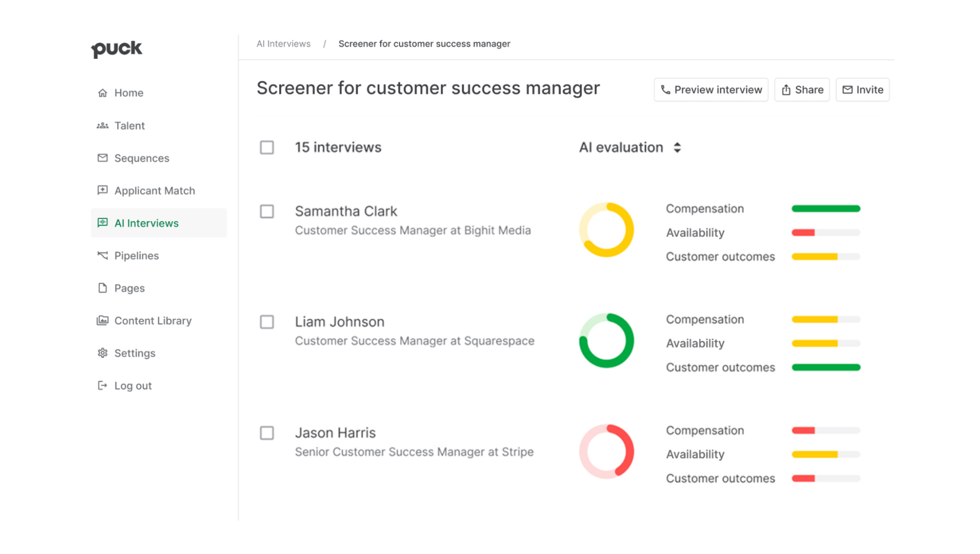This screenshot has height=554, width=980.
Task: Click Samantha Clark's yellow evaluation ring
Action: (606, 230)
